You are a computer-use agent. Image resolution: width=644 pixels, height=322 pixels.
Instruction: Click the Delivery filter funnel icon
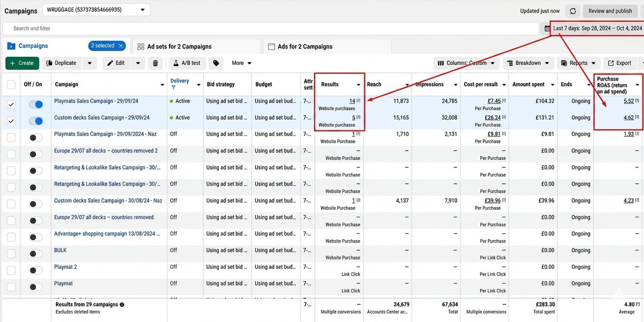(x=173, y=87)
